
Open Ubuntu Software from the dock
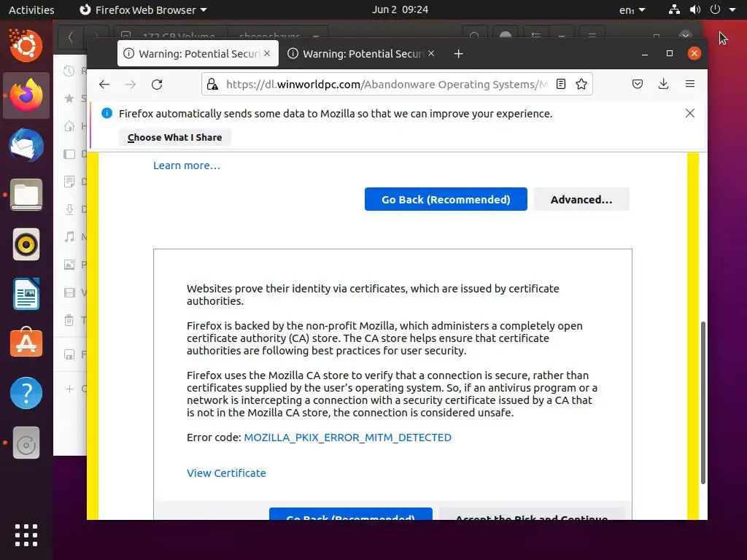[26, 343]
